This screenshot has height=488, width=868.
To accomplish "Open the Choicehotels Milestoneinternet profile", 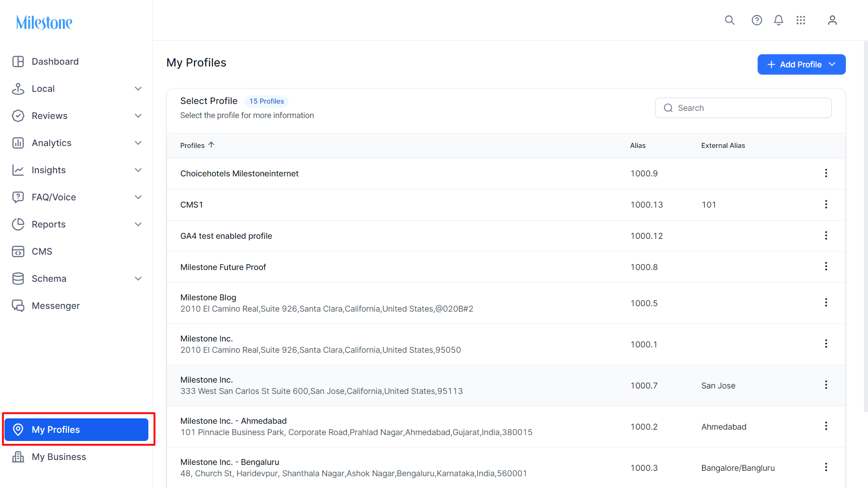I will 239,174.
